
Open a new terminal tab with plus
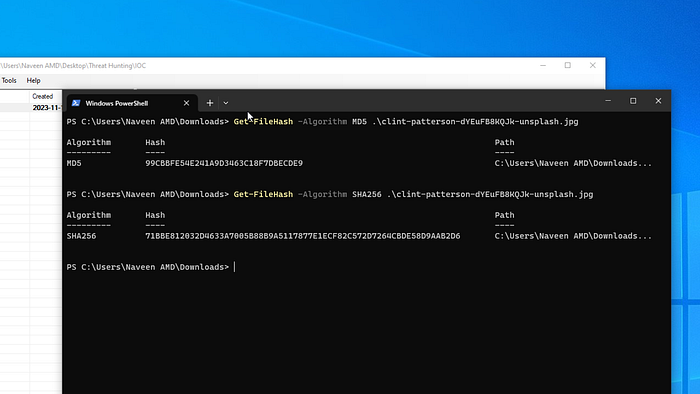[209, 103]
